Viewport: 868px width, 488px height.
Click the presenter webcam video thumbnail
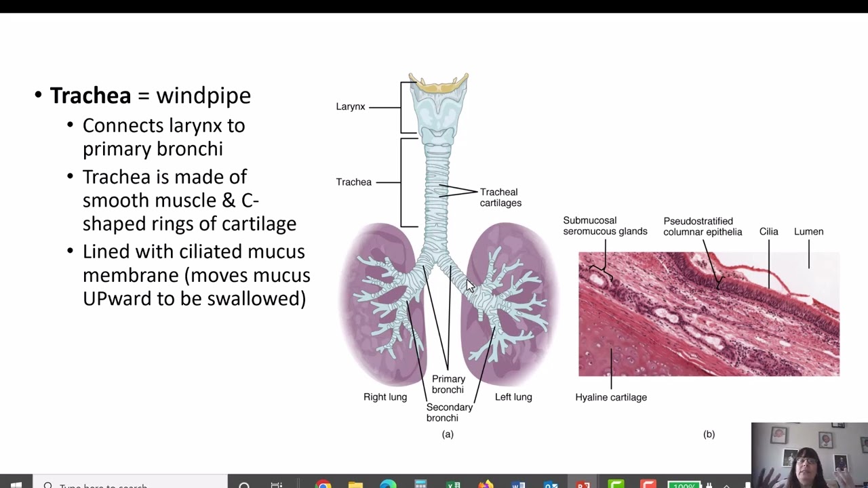809,455
